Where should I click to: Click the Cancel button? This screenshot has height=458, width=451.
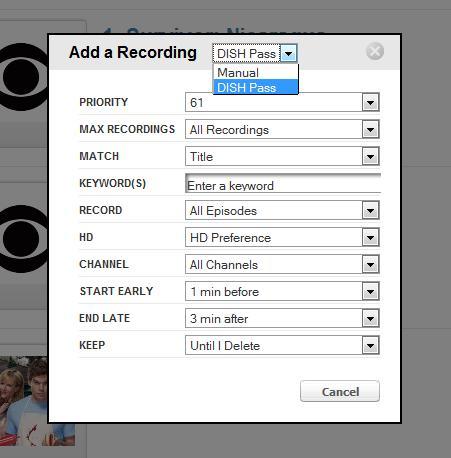(340, 391)
